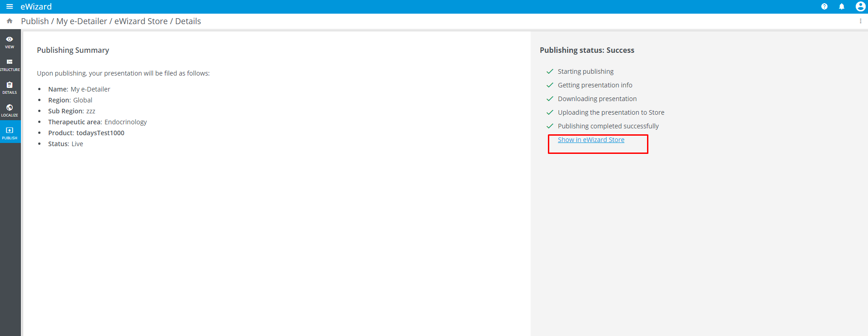Click the todaysTest1000 product name
Viewport: 868px width, 336px height.
pyautogui.click(x=100, y=133)
